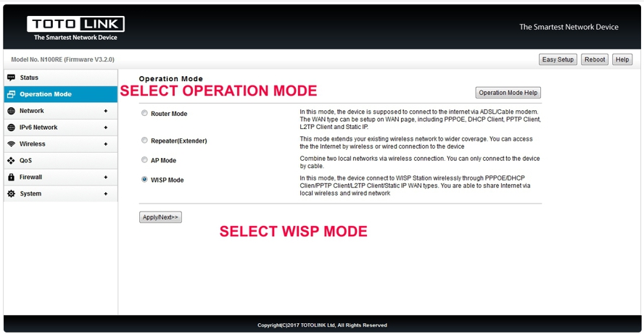
Task: Click the Apply/Next>> button
Action: click(160, 217)
